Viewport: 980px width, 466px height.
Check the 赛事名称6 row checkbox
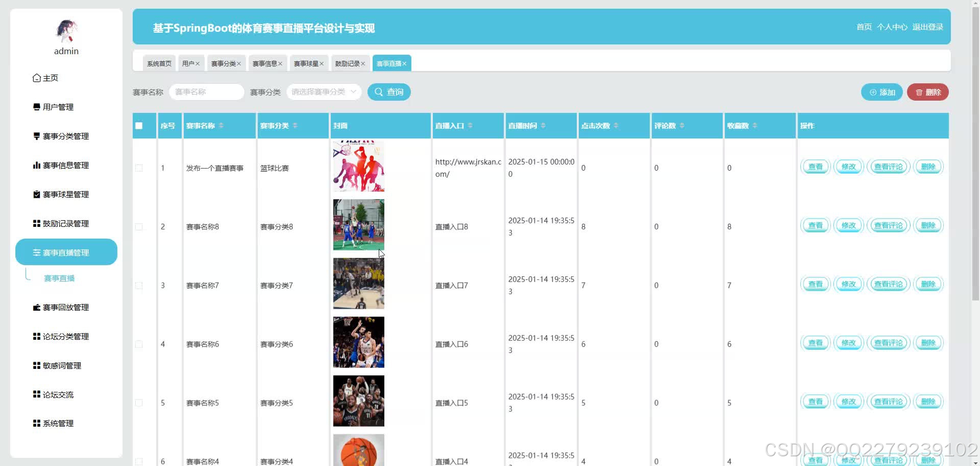[x=139, y=344]
